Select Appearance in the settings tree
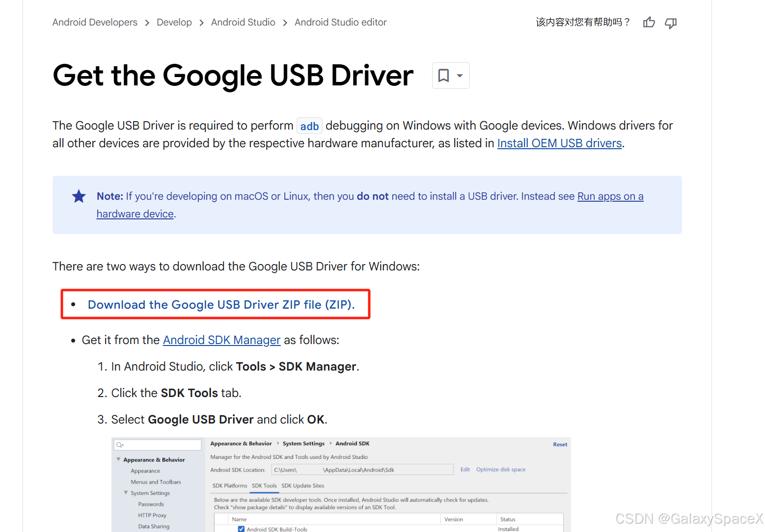This screenshot has height=532, width=765. (145, 471)
